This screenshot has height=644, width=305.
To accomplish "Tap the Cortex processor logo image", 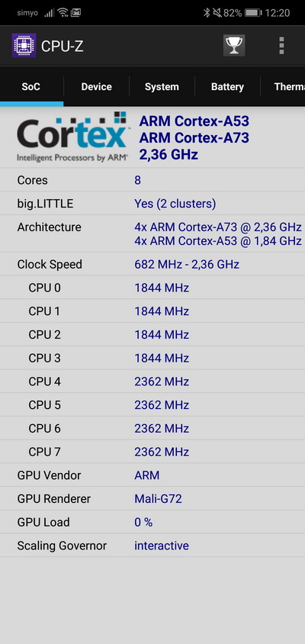I will click(72, 137).
